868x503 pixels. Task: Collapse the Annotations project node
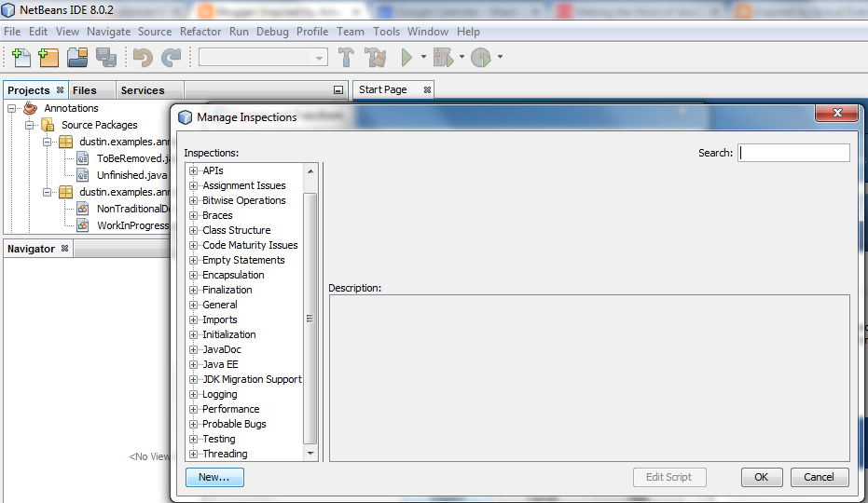click(11, 108)
